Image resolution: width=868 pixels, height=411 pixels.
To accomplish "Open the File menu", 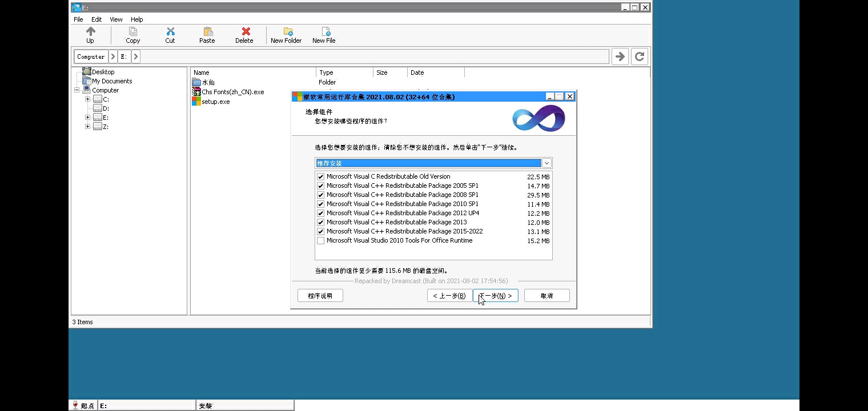I will click(78, 19).
